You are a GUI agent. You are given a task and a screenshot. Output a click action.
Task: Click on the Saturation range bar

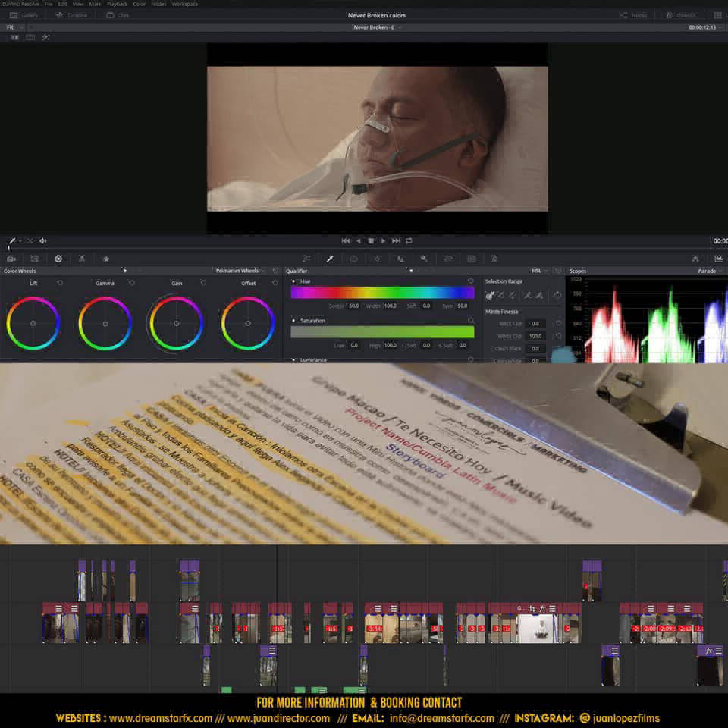coord(382,331)
